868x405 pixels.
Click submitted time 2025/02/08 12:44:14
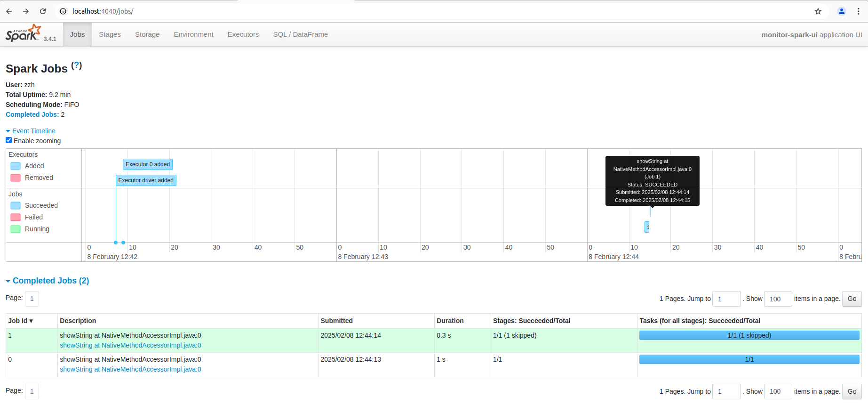coord(351,335)
